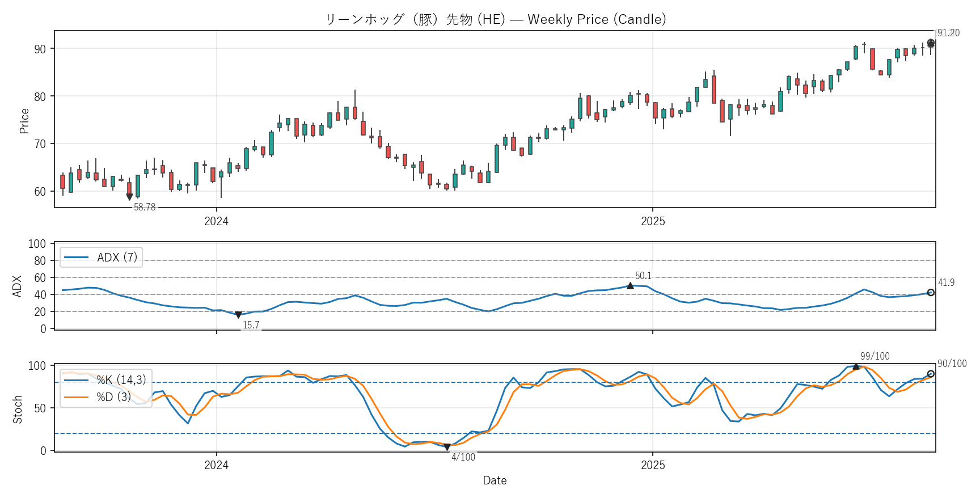The height and width of the screenshot is (498, 980).
Task: Click the 2025 tick label under the price chart
Action: tap(653, 221)
